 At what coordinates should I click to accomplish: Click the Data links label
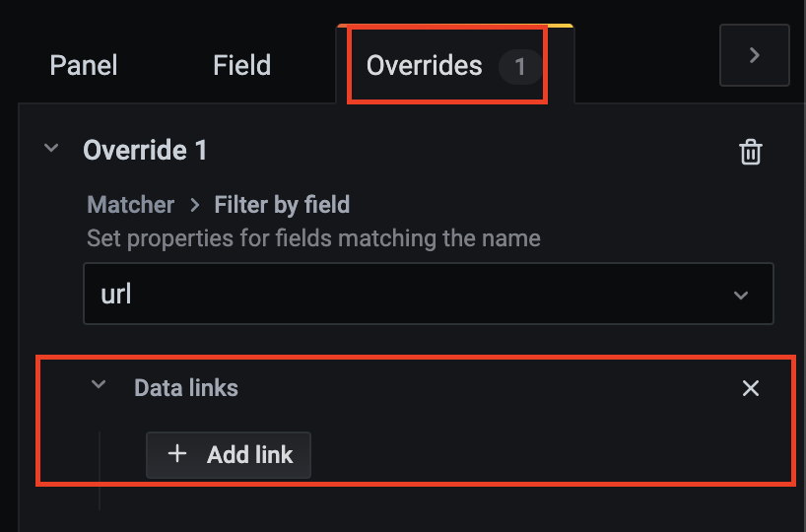tap(186, 388)
